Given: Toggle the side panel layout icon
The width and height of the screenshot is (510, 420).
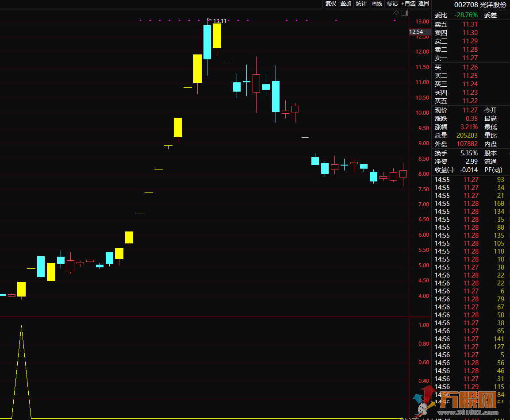Looking at the screenshot, I should click(404, 13).
